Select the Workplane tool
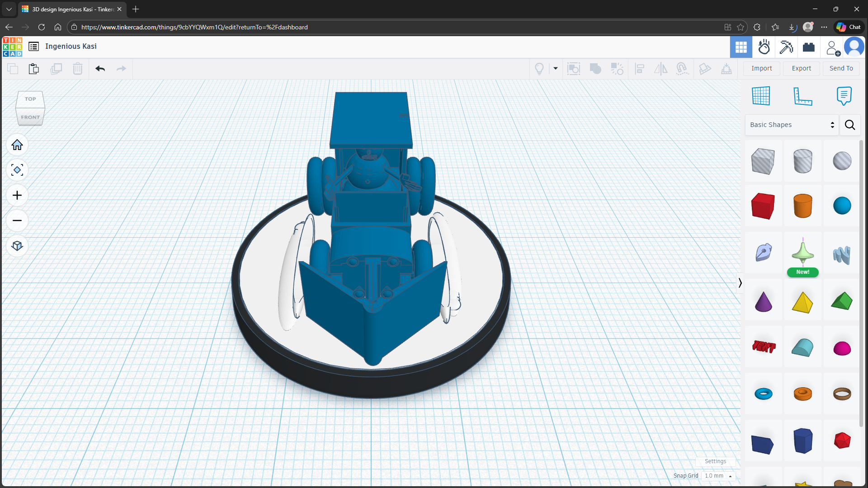 coord(761,96)
